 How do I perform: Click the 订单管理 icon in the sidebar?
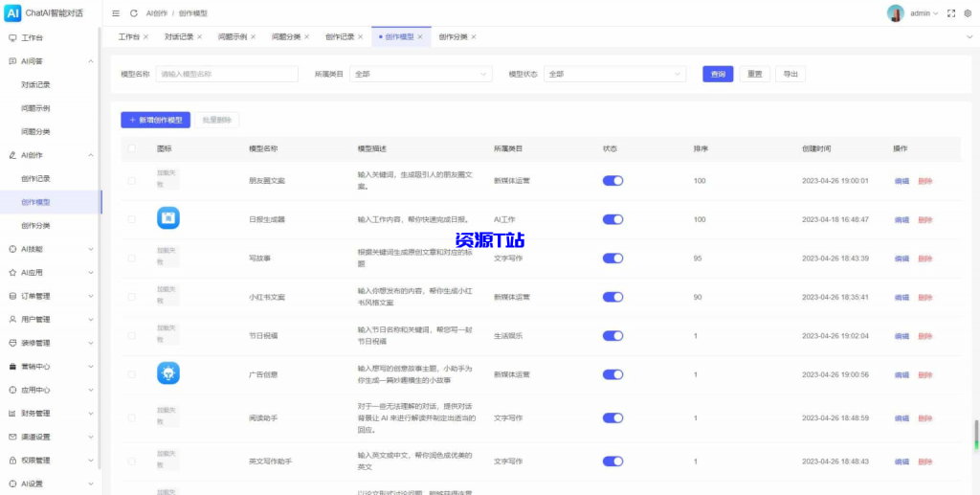coord(12,296)
